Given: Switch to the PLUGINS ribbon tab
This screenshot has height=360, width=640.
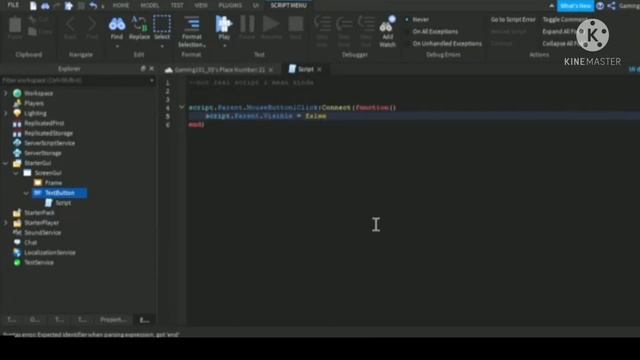Looking at the screenshot, I should click(x=230, y=5).
